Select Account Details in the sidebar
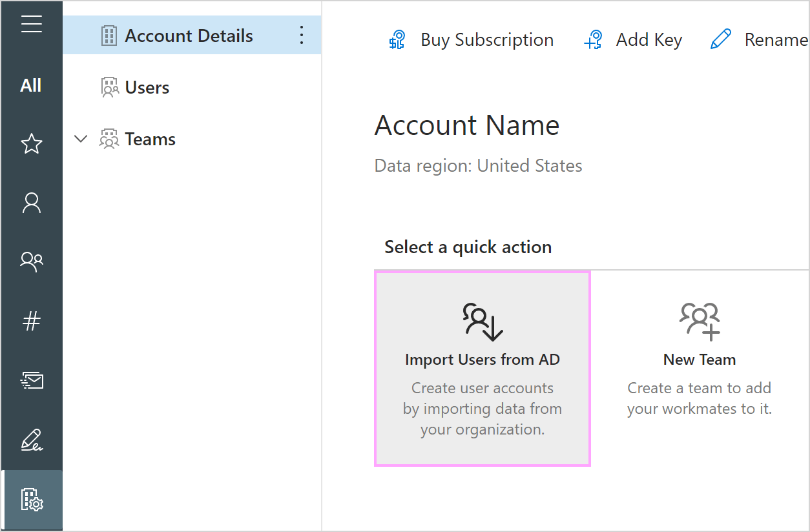Image resolution: width=810 pixels, height=532 pixels. (189, 36)
